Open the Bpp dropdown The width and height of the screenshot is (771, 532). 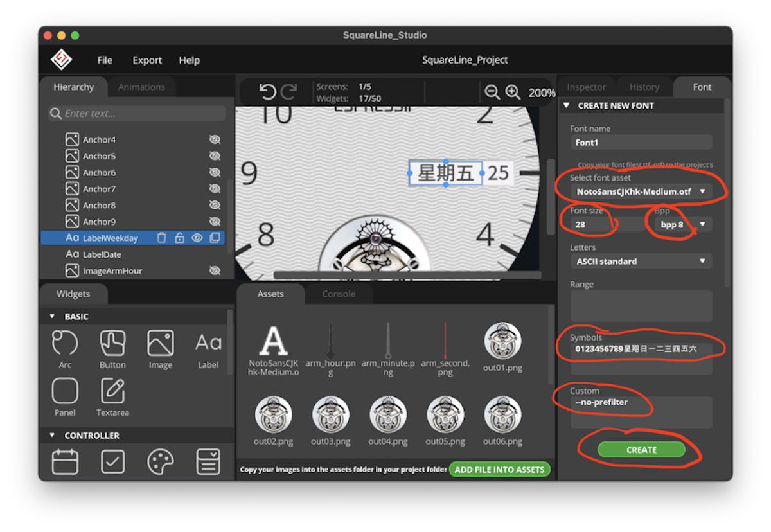(x=683, y=224)
